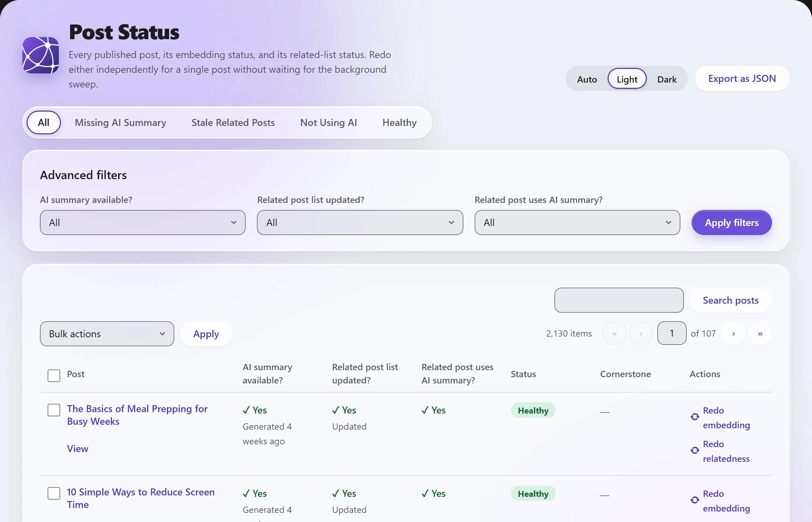Viewport: 812px width, 522px height.
Task: Click the Cornerstone column header
Action: click(625, 374)
